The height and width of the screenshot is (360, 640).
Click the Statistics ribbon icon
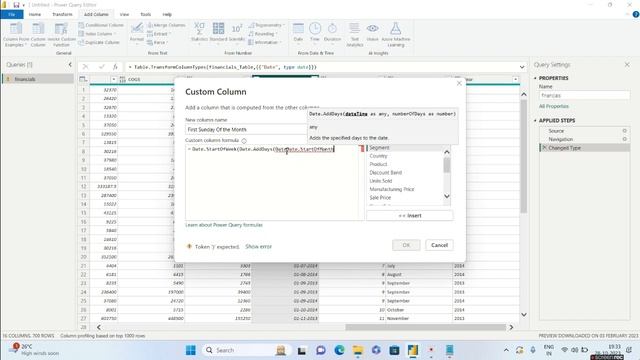coord(199,32)
